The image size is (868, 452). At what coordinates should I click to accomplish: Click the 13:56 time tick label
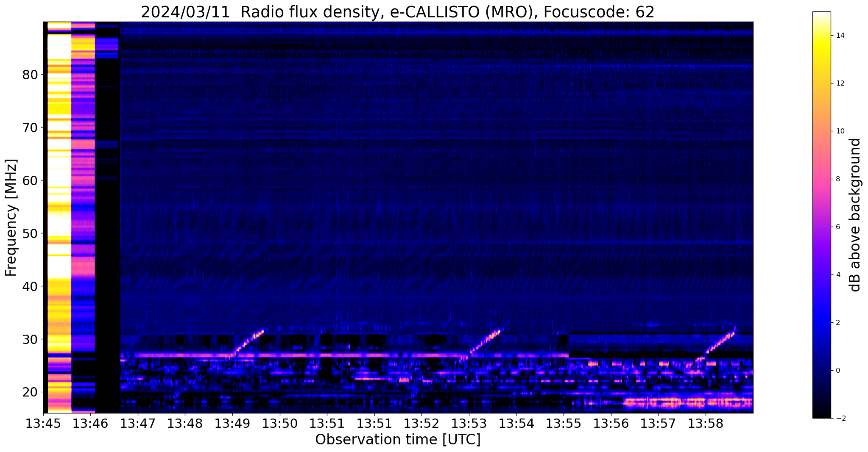[x=611, y=424]
